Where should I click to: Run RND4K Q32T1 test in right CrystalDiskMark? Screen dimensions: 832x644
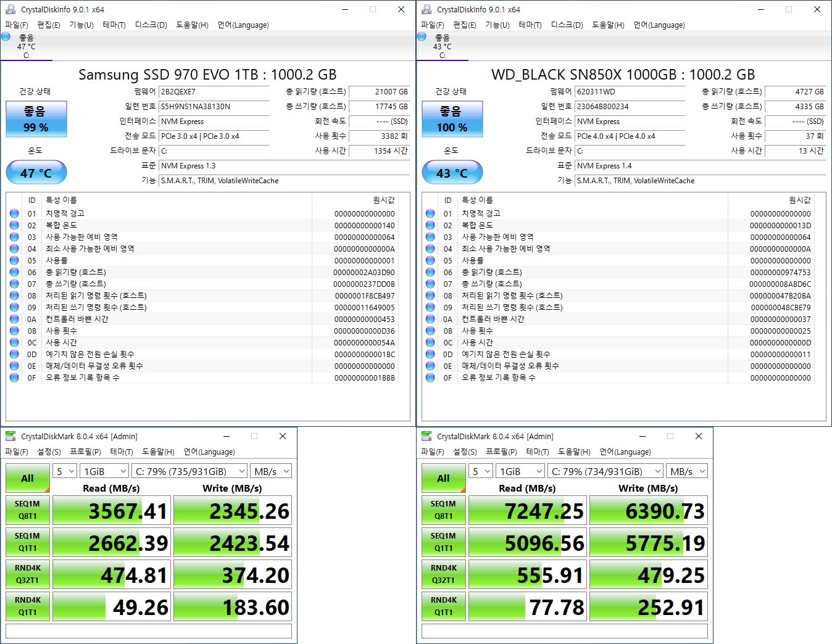coord(443,574)
